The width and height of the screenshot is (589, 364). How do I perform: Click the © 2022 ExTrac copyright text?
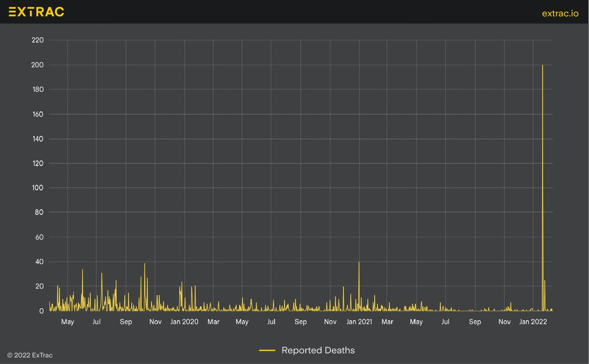tap(30, 355)
